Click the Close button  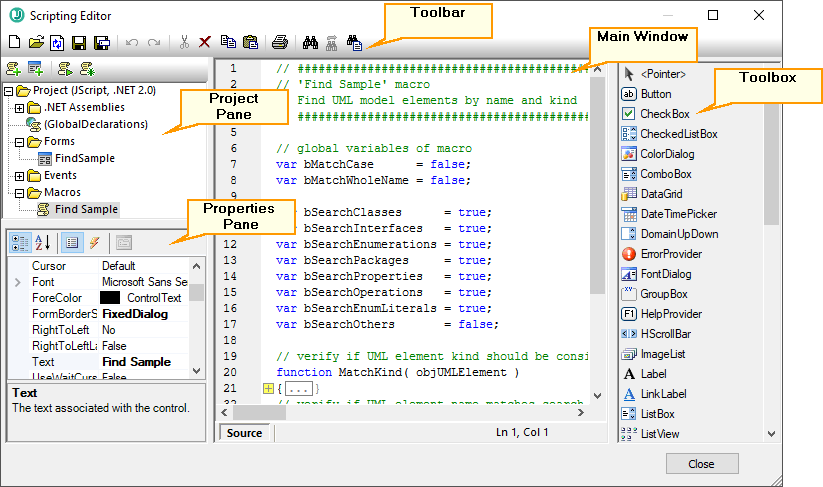701,464
